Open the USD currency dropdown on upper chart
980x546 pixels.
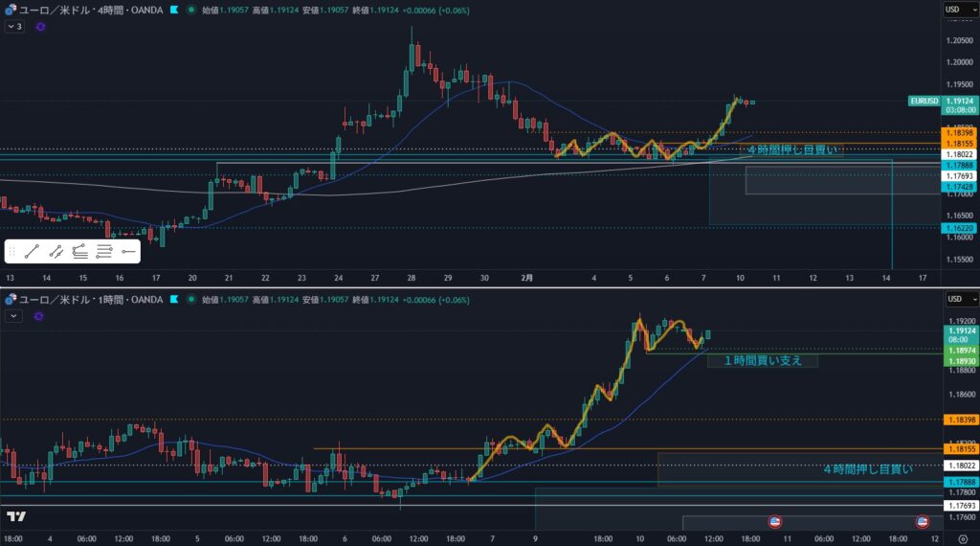[952, 10]
